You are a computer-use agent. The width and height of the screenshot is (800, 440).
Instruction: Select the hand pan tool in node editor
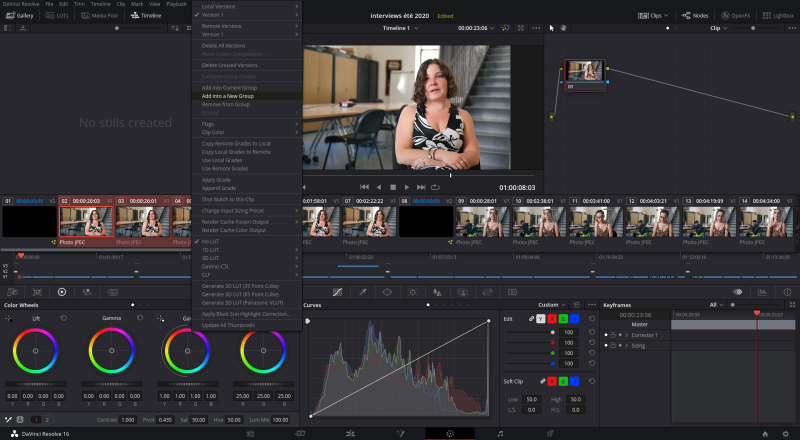564,28
